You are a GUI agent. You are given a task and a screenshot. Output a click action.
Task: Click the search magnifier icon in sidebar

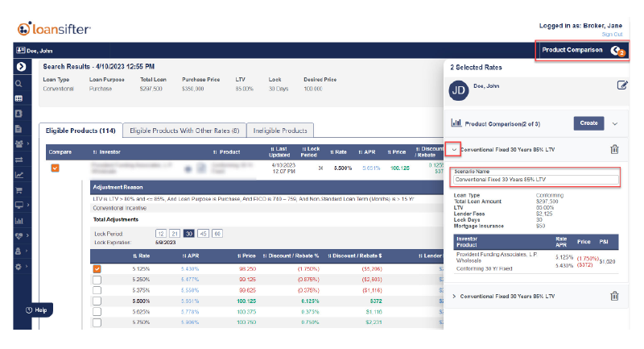pyautogui.click(x=18, y=82)
